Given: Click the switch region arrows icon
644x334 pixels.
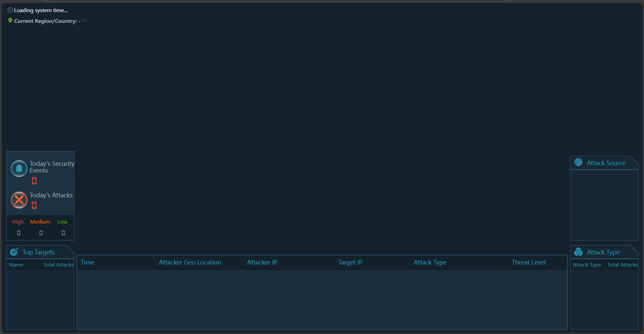Looking at the screenshot, I should (84, 20).
